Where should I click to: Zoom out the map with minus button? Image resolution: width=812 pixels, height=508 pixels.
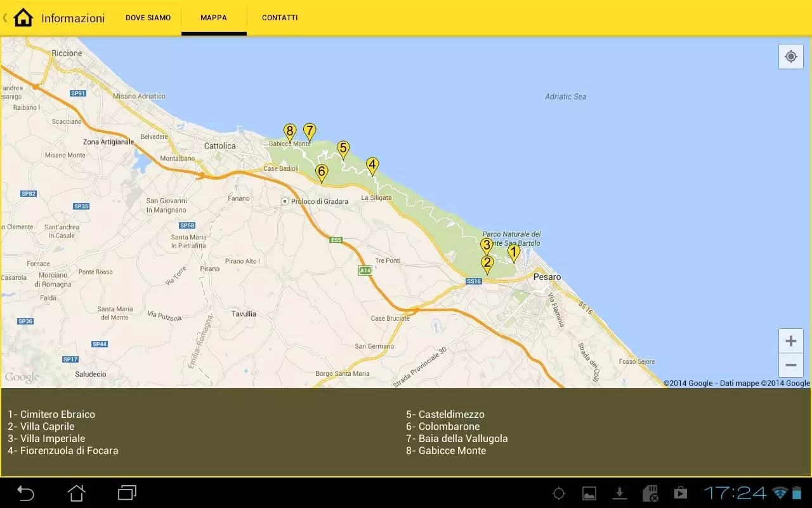click(x=791, y=365)
